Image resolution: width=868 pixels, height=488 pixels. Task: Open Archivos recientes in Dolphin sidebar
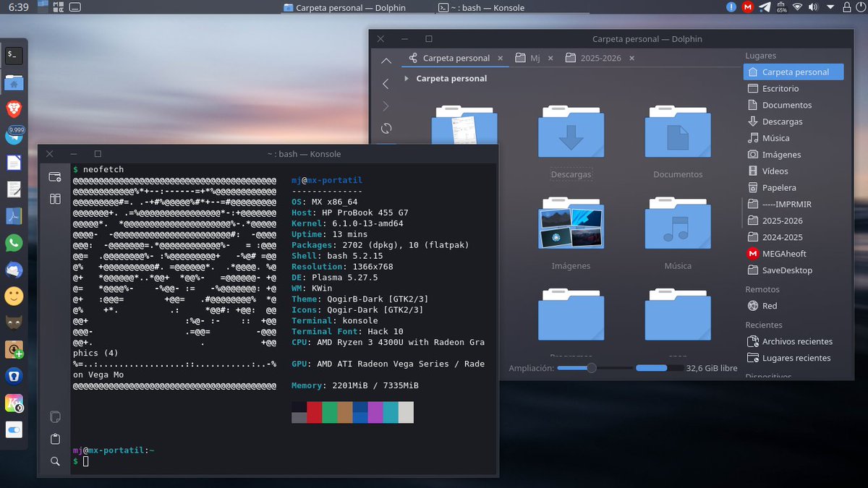coord(793,341)
